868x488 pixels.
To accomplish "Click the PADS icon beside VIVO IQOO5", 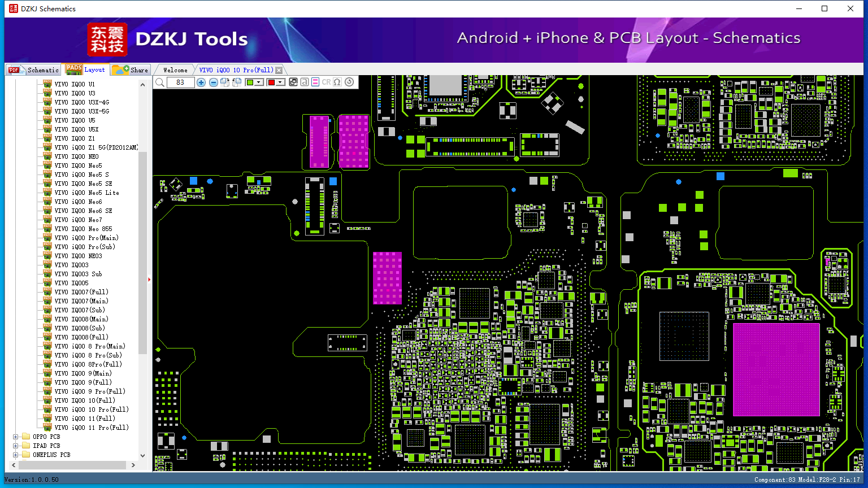I will [x=48, y=283].
